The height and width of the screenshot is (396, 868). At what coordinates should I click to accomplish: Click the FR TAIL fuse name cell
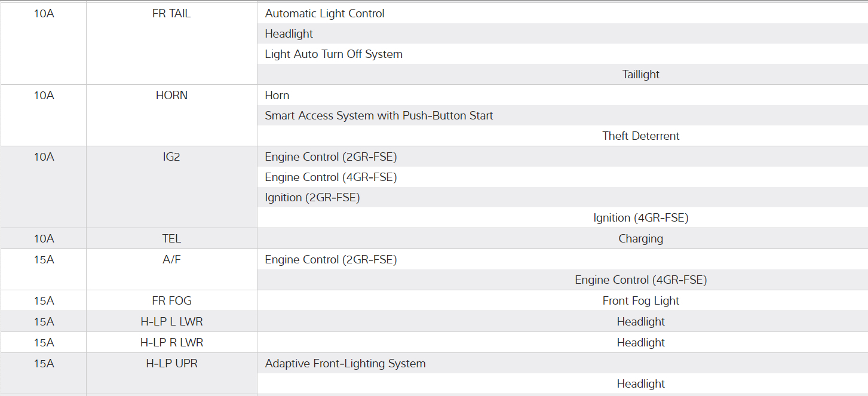[171, 13]
